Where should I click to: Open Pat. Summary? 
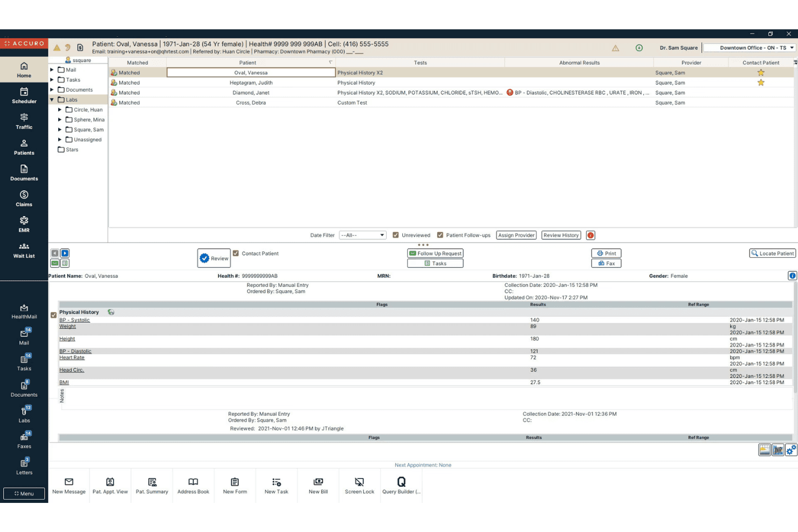pos(152,485)
